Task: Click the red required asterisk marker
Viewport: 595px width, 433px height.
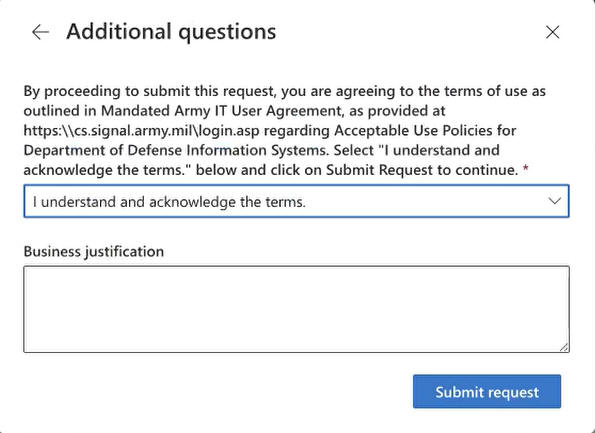Action: [x=526, y=169]
